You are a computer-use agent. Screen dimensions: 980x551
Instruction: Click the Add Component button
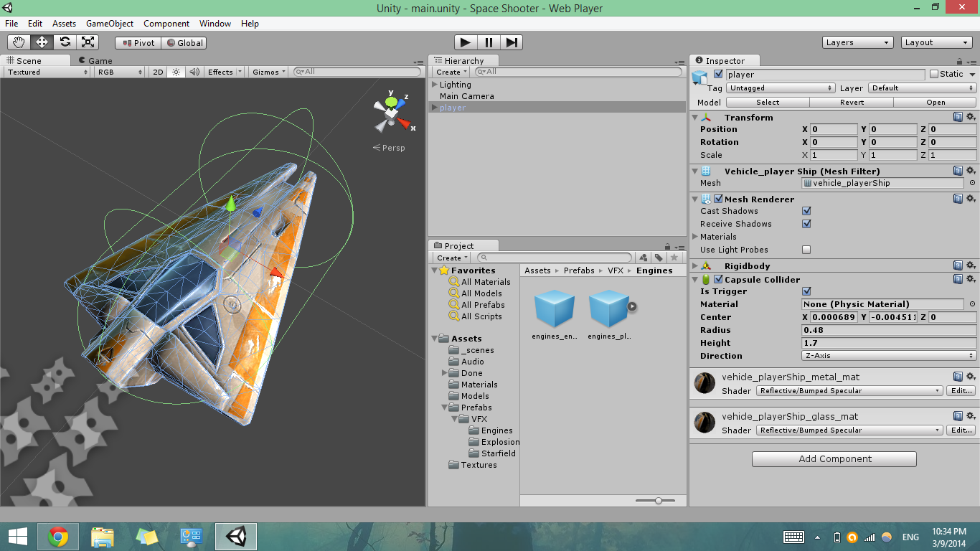pos(834,459)
